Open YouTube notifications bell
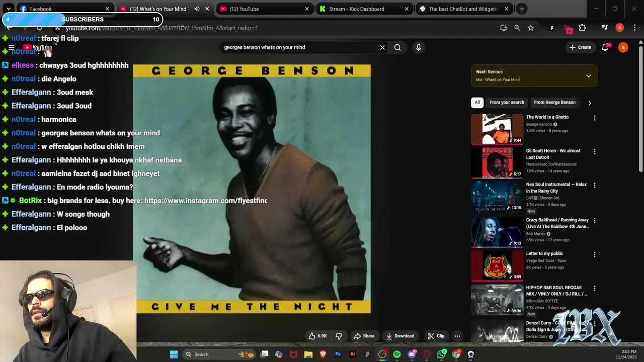The image size is (644, 362). click(605, 47)
